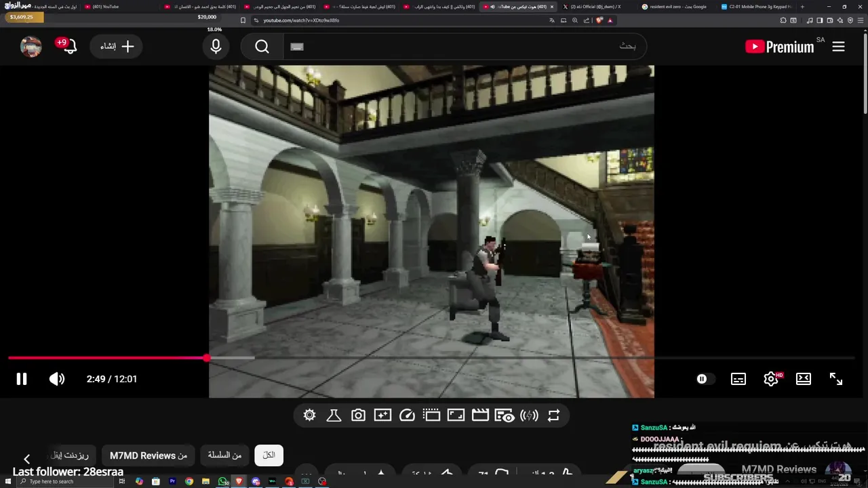868x488 pixels.
Task: Click the on-screen keyboard icon in the search box
Action: (x=296, y=47)
